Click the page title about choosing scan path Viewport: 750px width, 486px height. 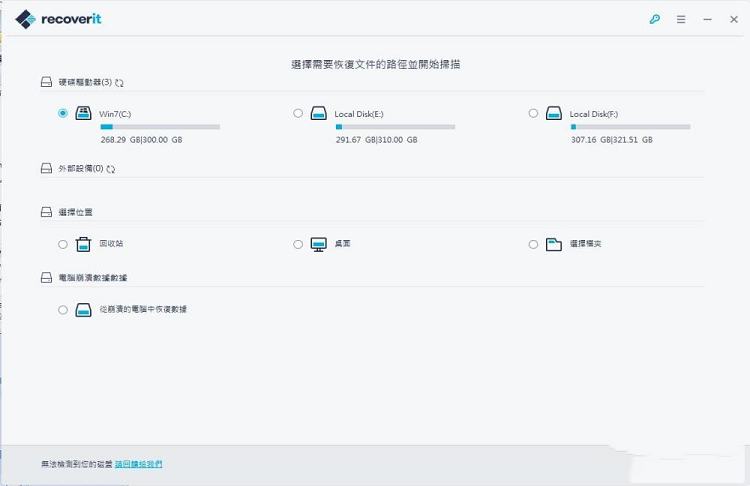click(375, 64)
